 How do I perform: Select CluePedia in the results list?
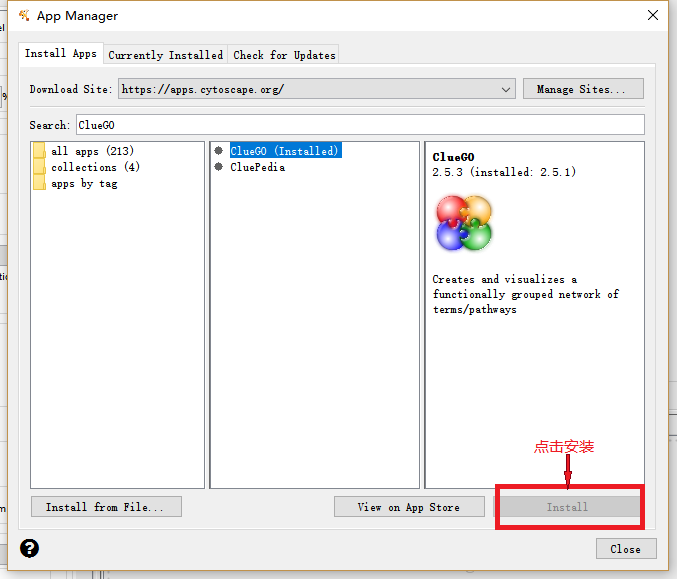click(x=257, y=167)
